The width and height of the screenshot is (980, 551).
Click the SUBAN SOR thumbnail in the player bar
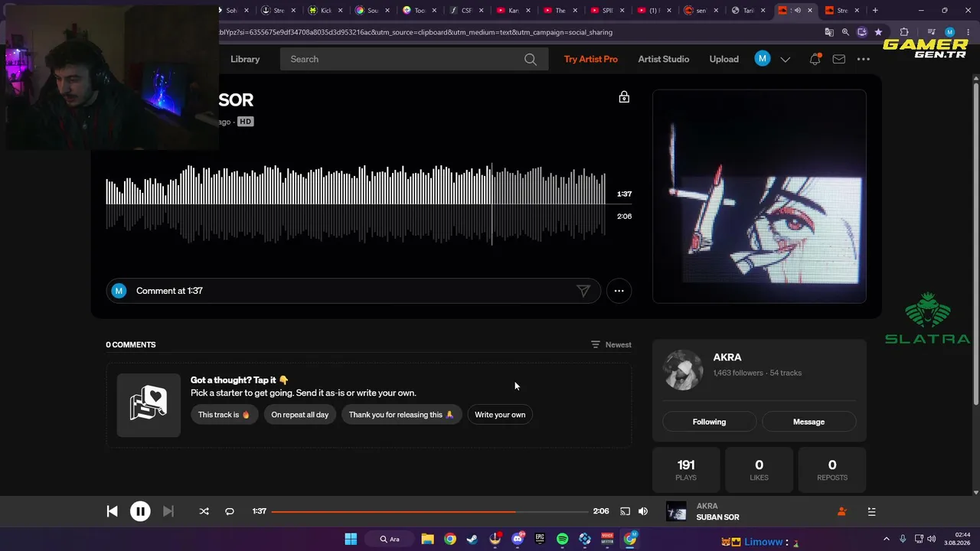676,511
